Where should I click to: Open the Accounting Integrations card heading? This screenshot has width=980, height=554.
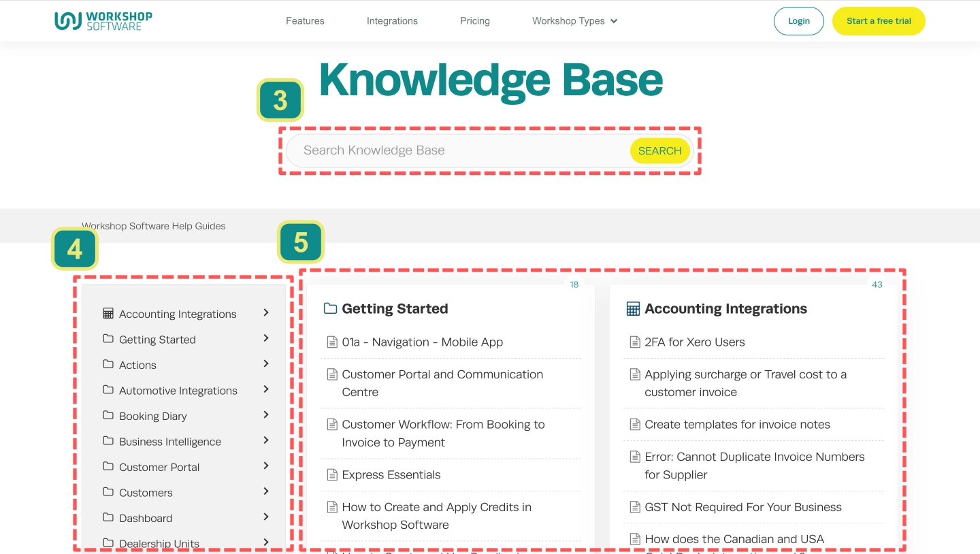(725, 309)
